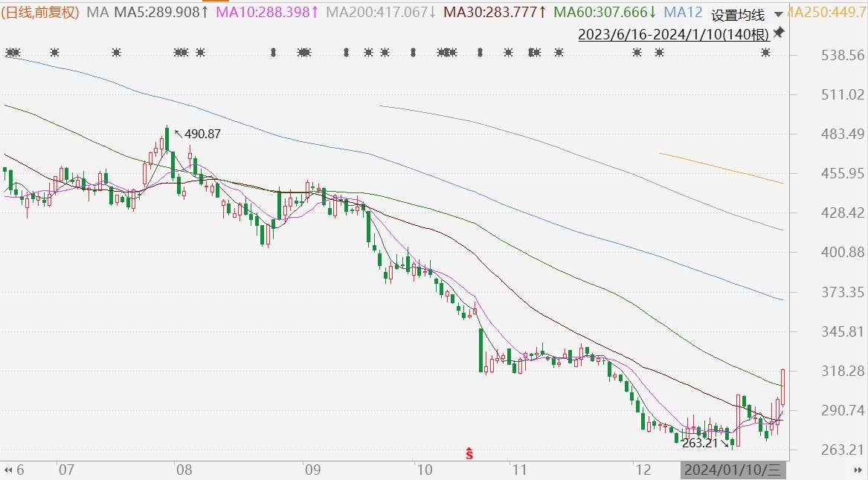Viewport: 868px width, 480px height.
Task: Click the 538.56 price axis label
Action: tap(843, 55)
